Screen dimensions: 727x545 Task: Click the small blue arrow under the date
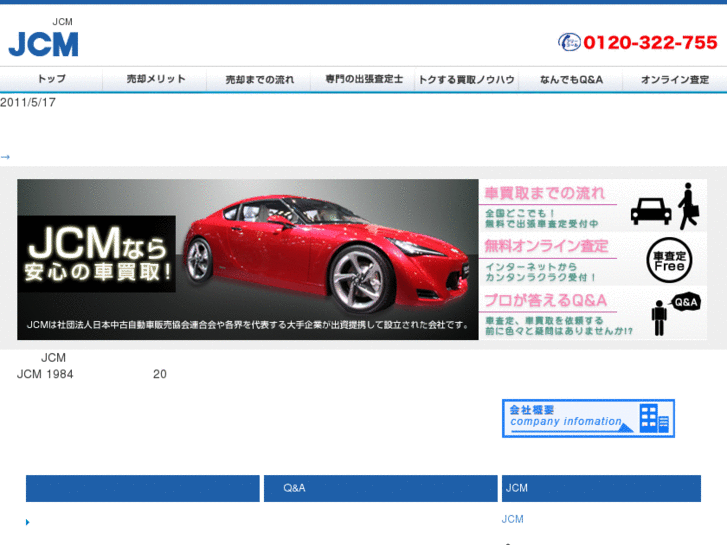[x=5, y=157]
